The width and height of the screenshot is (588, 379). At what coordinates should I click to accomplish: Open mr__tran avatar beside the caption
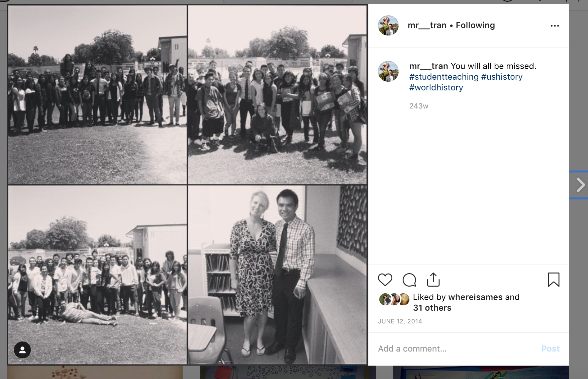[388, 71]
